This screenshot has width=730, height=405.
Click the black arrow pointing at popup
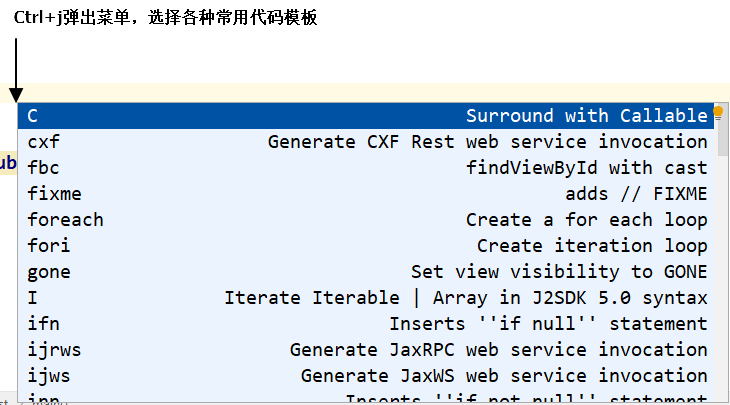click(16, 70)
